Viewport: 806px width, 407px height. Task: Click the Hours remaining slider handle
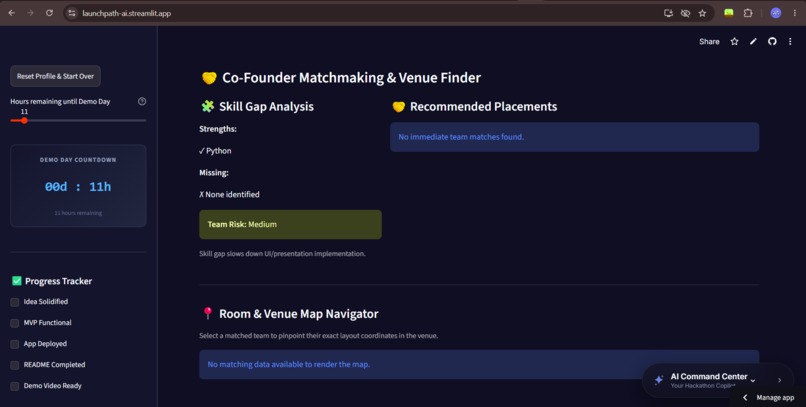coord(24,120)
